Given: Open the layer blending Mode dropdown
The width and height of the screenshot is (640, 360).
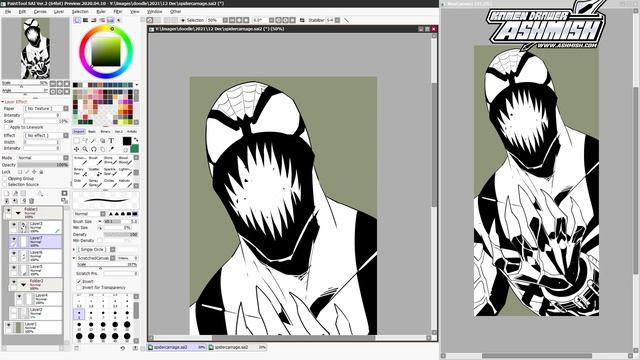Looking at the screenshot, I should 66,158.
